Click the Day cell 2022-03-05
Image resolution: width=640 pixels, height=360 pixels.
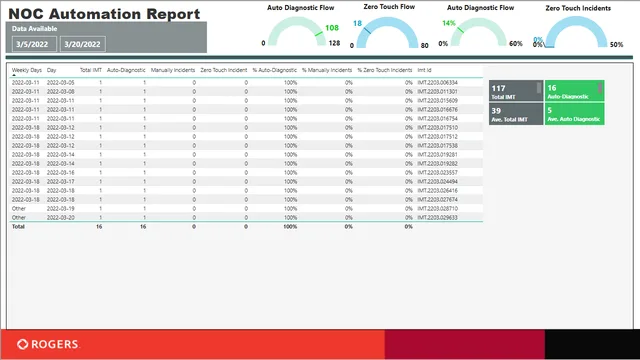click(60, 82)
